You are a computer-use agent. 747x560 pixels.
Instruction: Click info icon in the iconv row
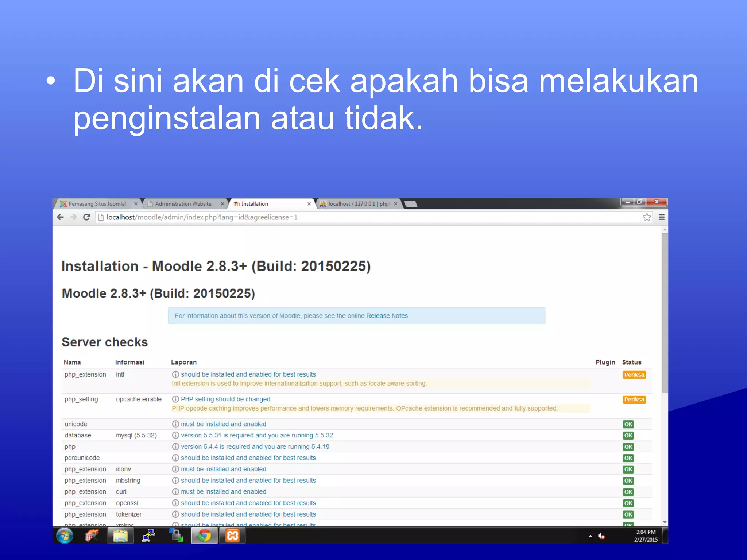175,469
